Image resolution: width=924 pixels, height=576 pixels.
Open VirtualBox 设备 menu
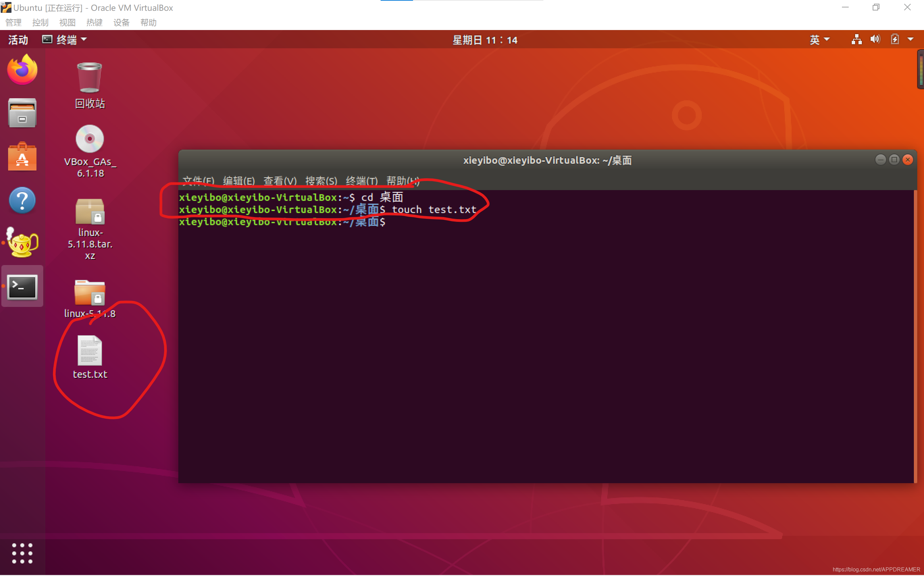pyautogui.click(x=122, y=23)
